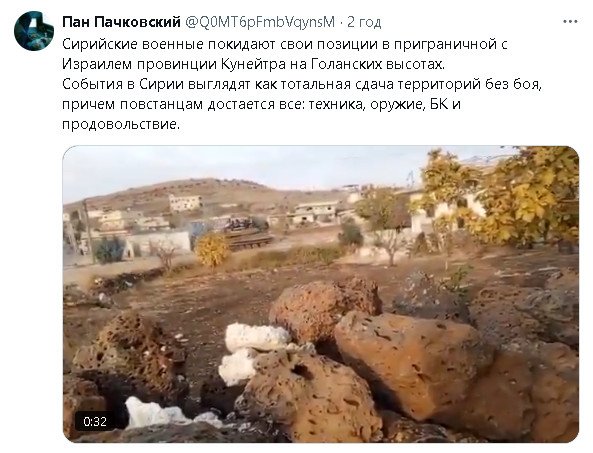This screenshot has width=593, height=453.
Task: Open the @Q0MT6pFmbVqynsM handle link
Action: point(260,22)
